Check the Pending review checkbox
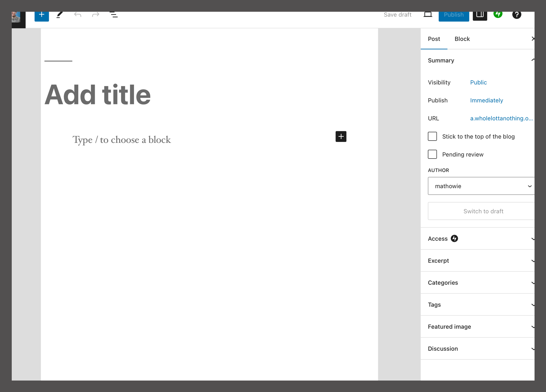The image size is (546, 392). click(x=432, y=155)
